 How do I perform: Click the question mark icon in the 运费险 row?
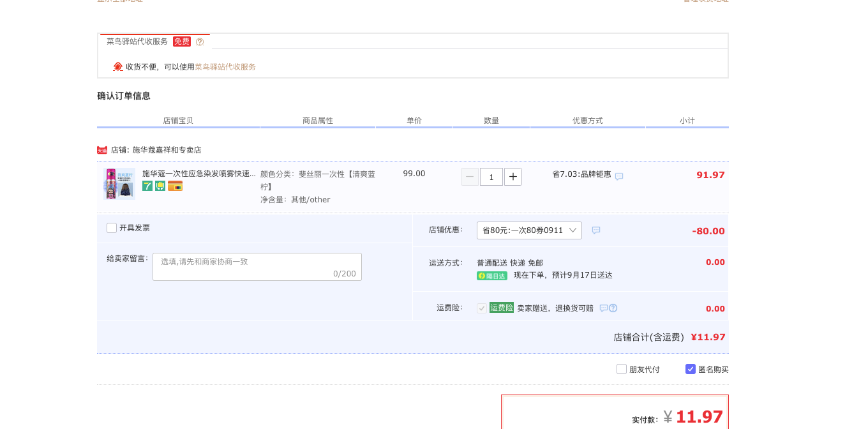[613, 308]
